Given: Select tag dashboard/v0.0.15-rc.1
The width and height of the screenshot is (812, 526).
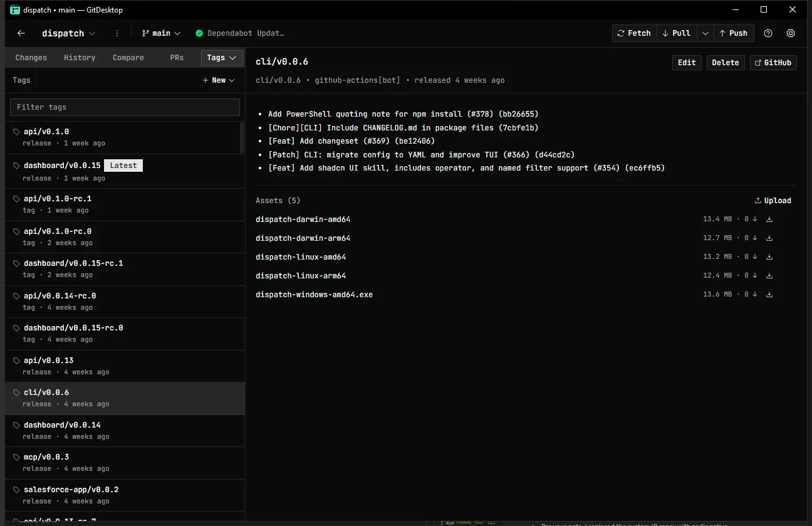Looking at the screenshot, I should coord(125,269).
